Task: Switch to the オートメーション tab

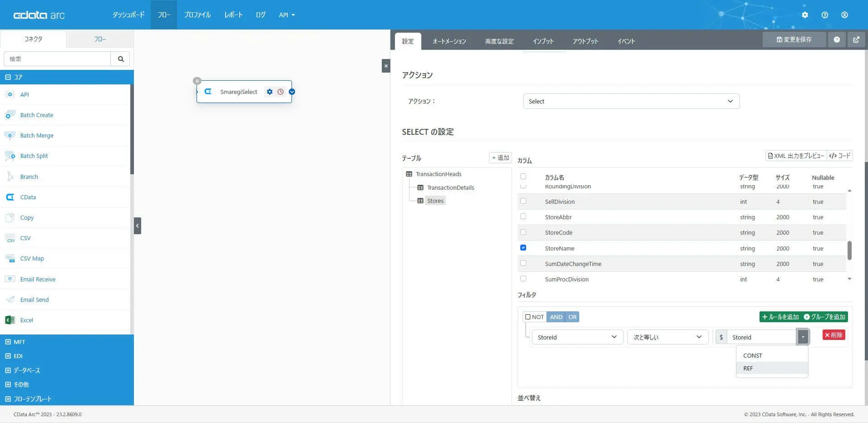Action: [x=449, y=41]
